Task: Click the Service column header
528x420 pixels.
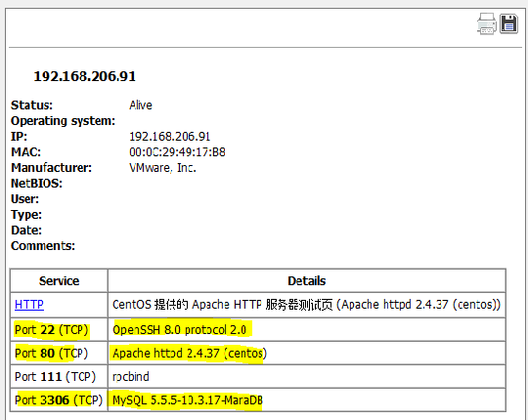Action: point(59,280)
